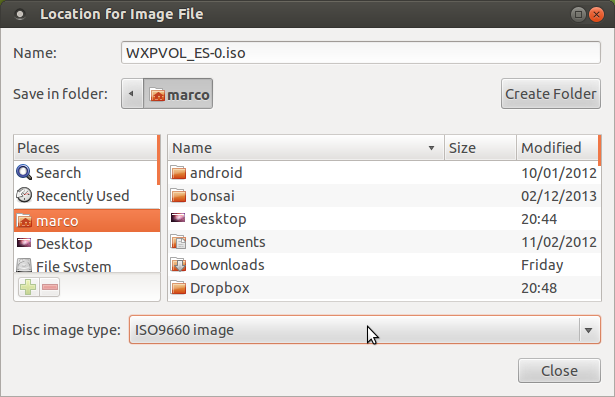The width and height of the screenshot is (615, 397).
Task: Select the marco path button
Action: click(178, 94)
